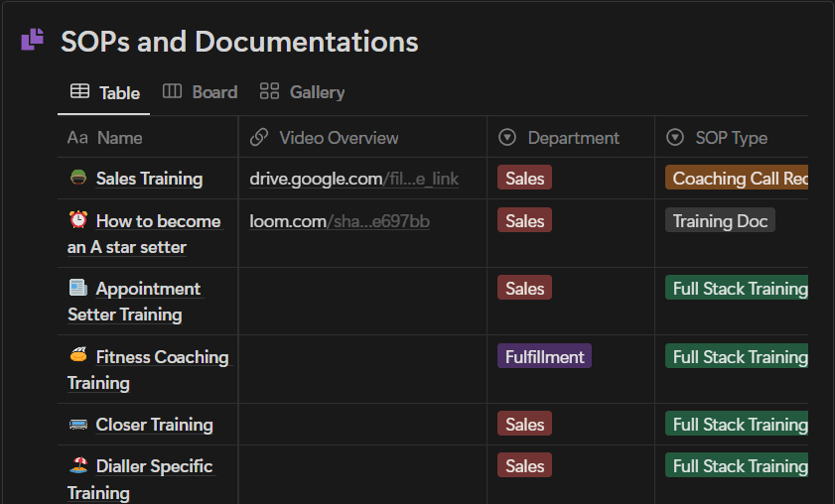The width and height of the screenshot is (835, 504).
Task: Click the purple SOPs and Documentations page icon
Action: 32,40
